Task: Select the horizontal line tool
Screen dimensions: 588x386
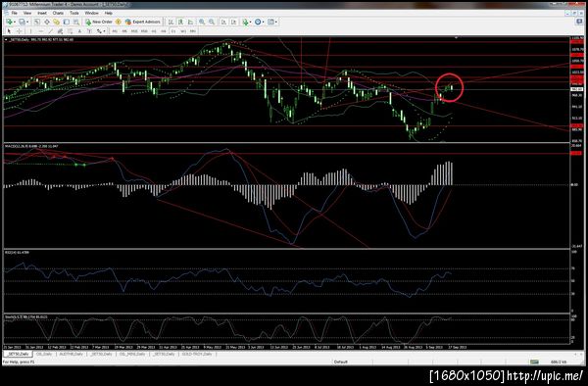Action: click(x=41, y=31)
